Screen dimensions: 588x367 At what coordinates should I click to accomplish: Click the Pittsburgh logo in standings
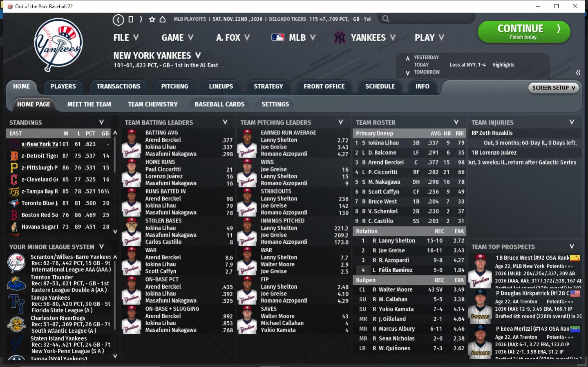tap(14, 168)
